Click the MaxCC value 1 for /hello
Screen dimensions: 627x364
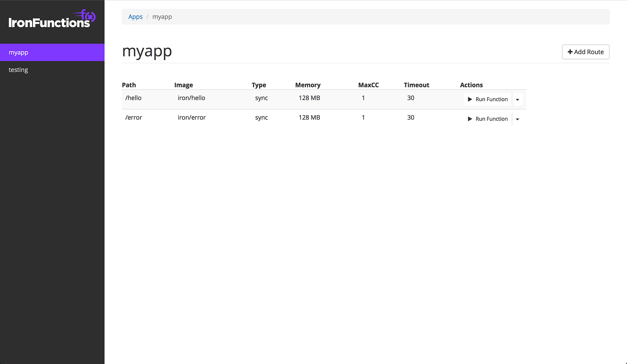pyautogui.click(x=363, y=98)
